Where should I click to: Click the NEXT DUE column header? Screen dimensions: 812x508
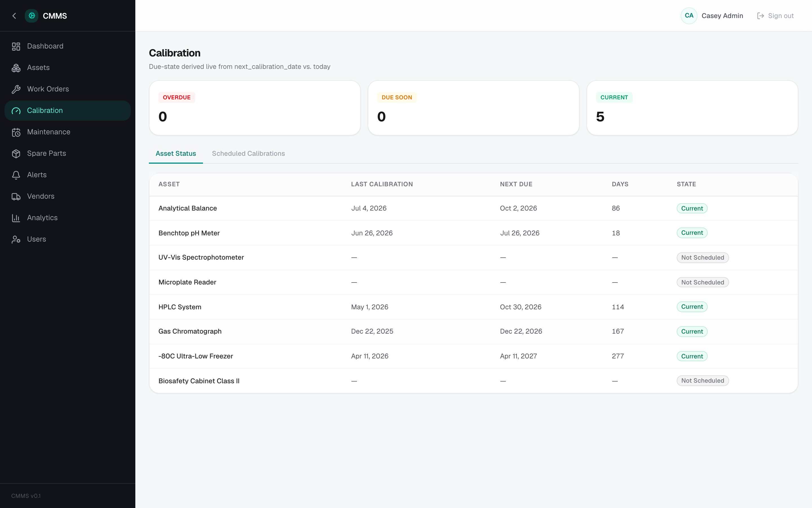[516, 184]
